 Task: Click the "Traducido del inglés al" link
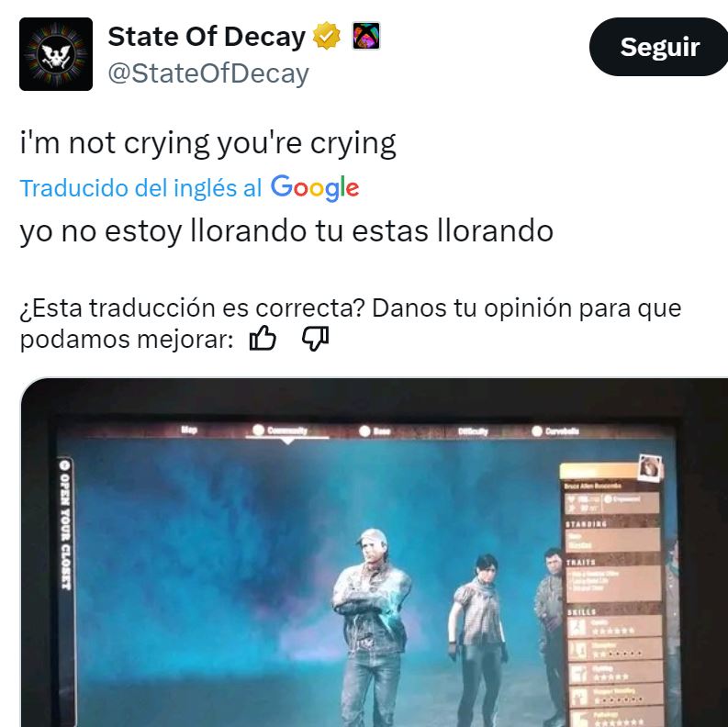pos(140,188)
